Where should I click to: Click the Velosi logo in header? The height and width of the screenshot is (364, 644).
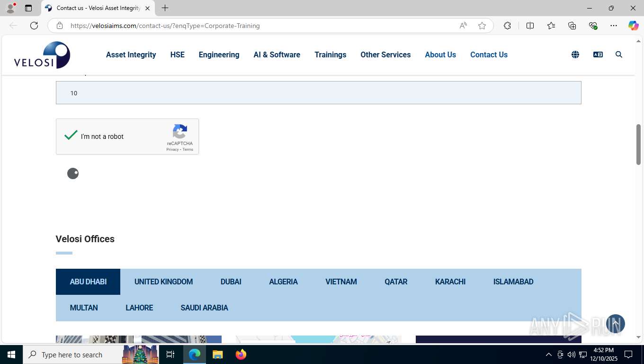(x=42, y=55)
